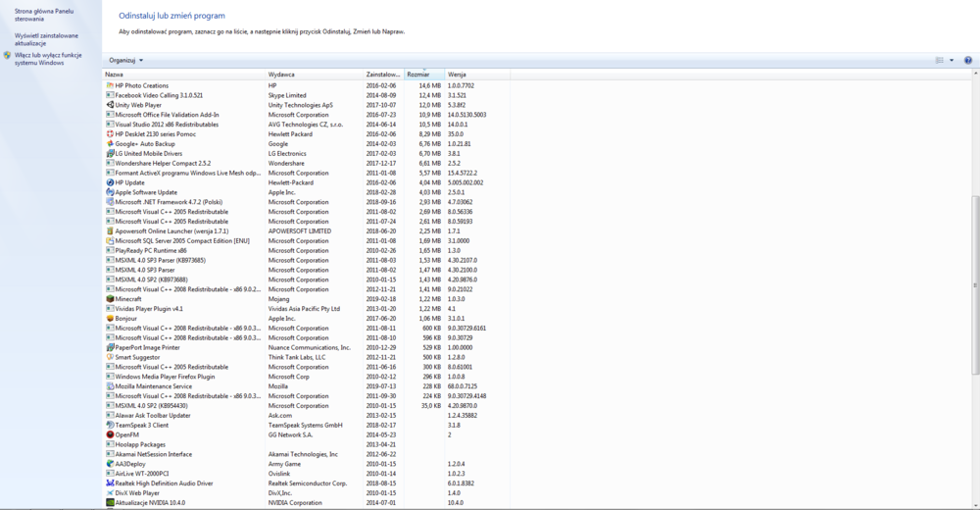The height and width of the screenshot is (510, 980).
Task: Click the Aktualizacje NVIDIA 10.4.0 icon
Action: coord(110,502)
